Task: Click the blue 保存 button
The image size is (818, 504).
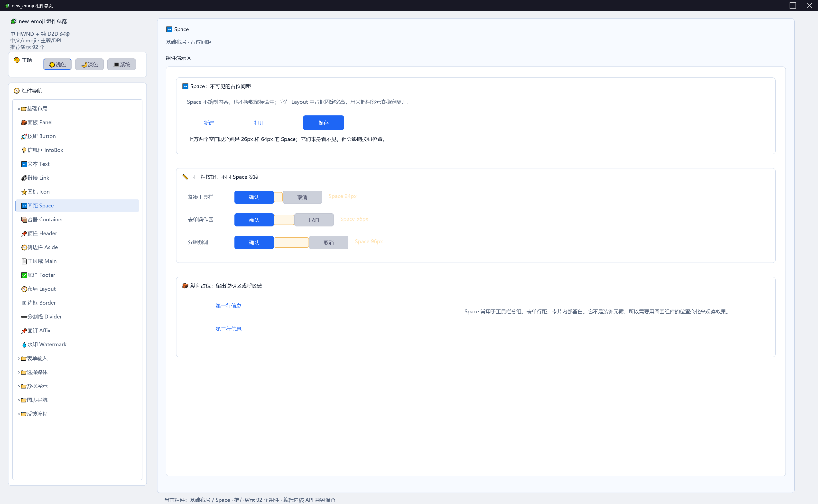Action: pyautogui.click(x=324, y=123)
